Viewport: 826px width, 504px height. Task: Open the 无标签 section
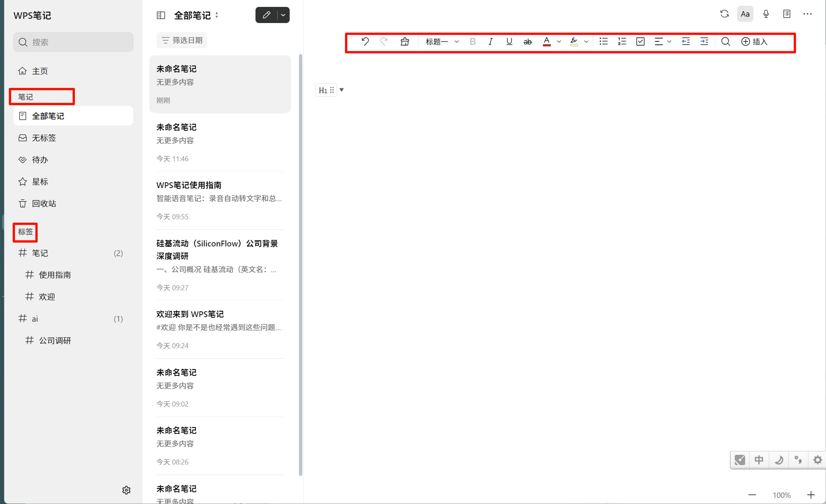(73, 138)
